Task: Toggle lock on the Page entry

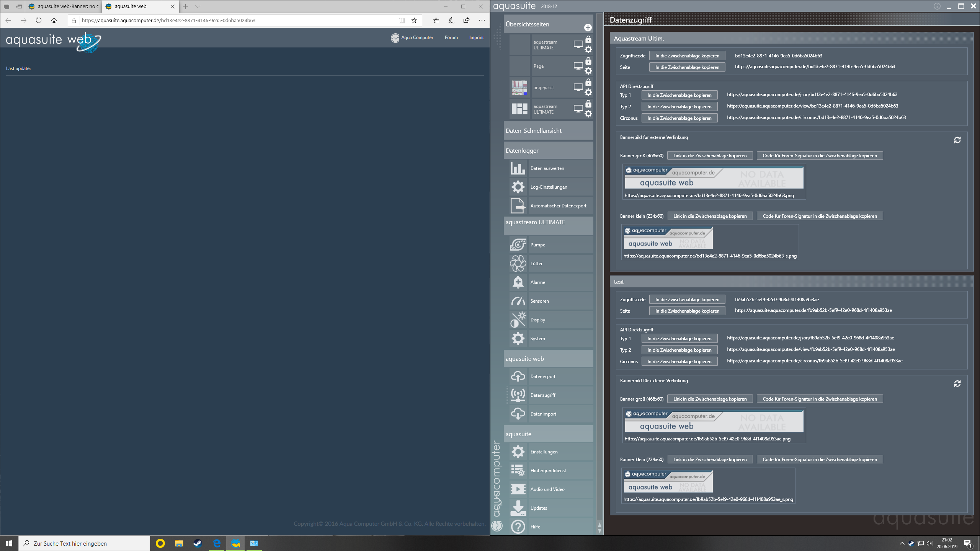Action: tap(588, 61)
